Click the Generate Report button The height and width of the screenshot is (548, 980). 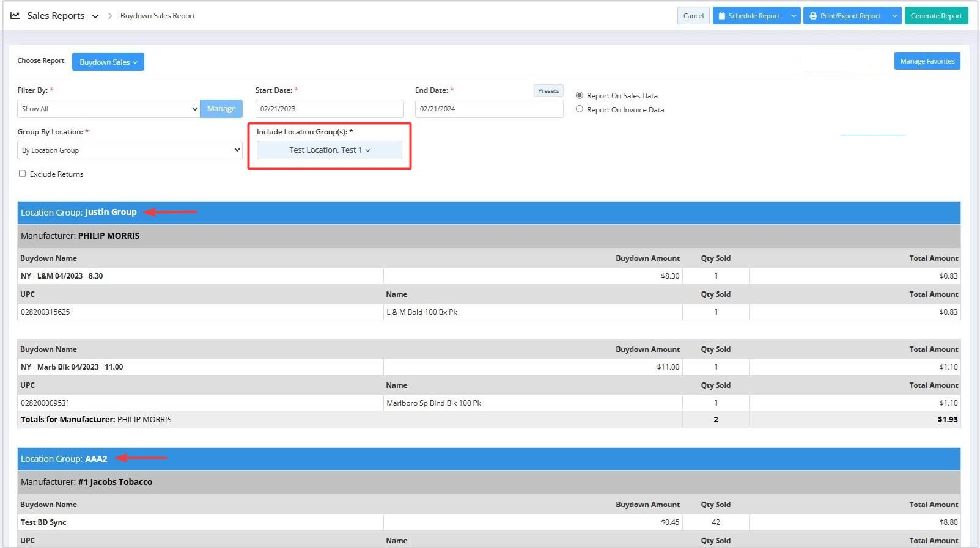coord(936,16)
